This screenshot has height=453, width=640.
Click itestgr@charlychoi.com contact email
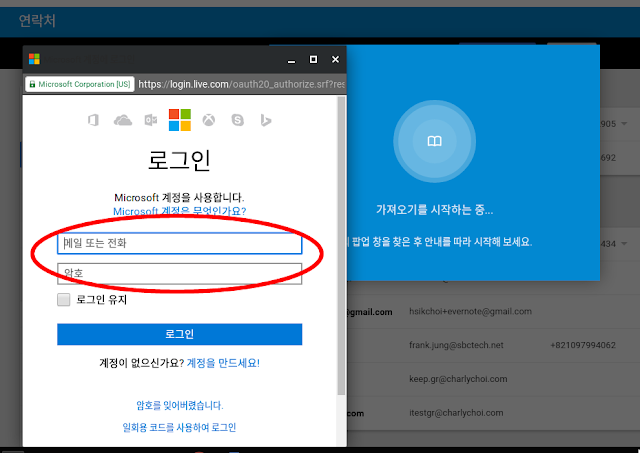[456, 413]
